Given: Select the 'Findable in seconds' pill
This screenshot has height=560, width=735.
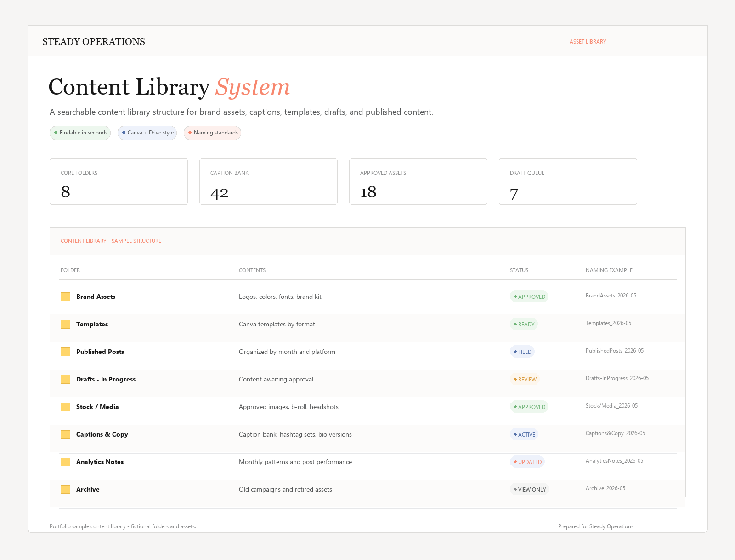Looking at the screenshot, I should [x=80, y=133].
